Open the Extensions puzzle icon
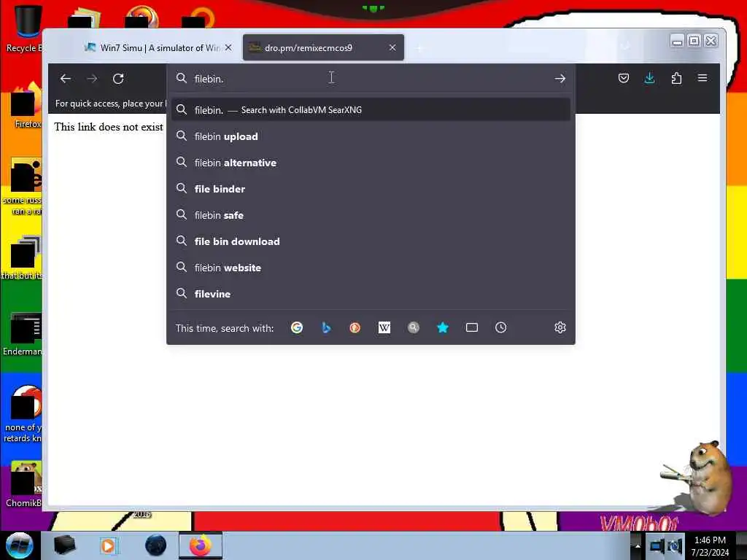Screen dimensions: 747x560 [676, 78]
